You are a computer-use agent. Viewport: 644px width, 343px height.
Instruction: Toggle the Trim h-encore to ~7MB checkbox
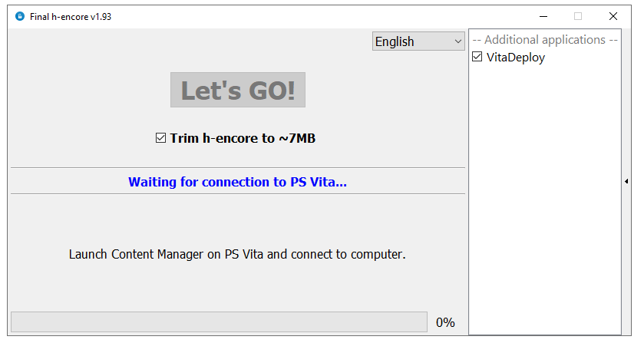(x=160, y=138)
